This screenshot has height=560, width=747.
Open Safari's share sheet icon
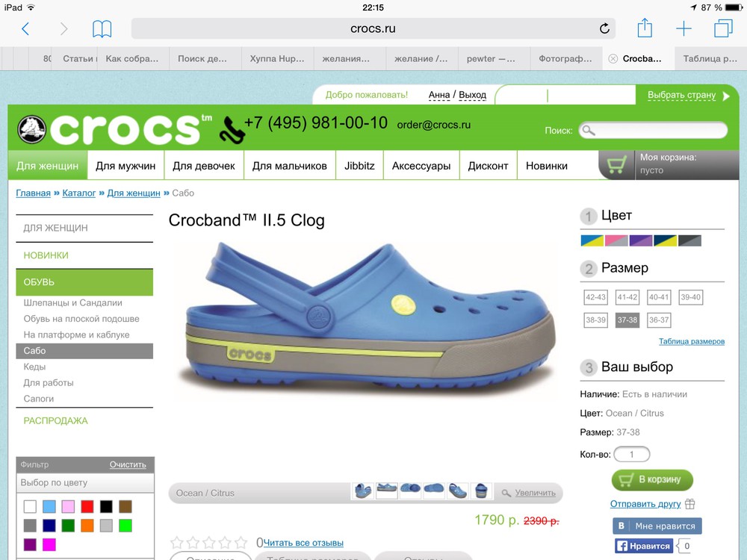tap(645, 28)
